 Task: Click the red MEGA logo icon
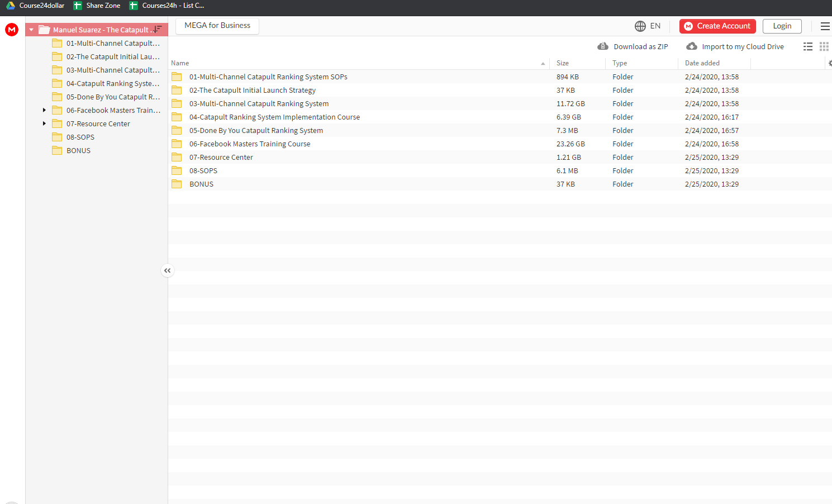pyautogui.click(x=12, y=30)
